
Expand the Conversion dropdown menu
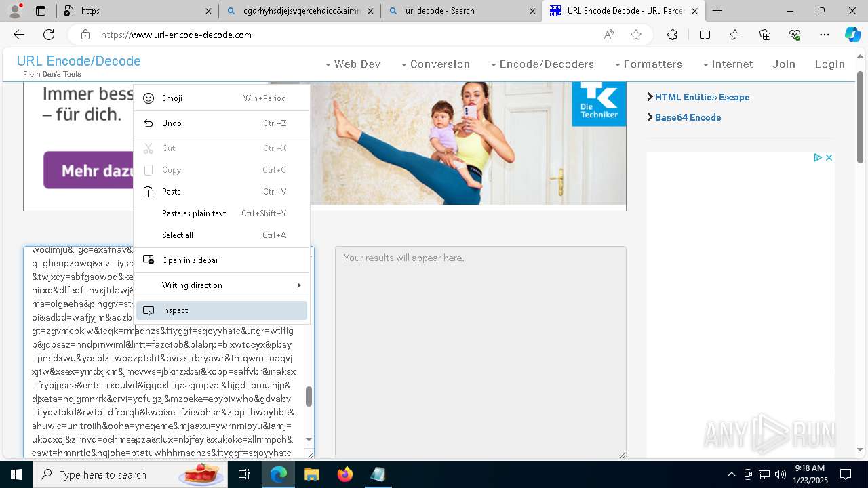[435, 64]
